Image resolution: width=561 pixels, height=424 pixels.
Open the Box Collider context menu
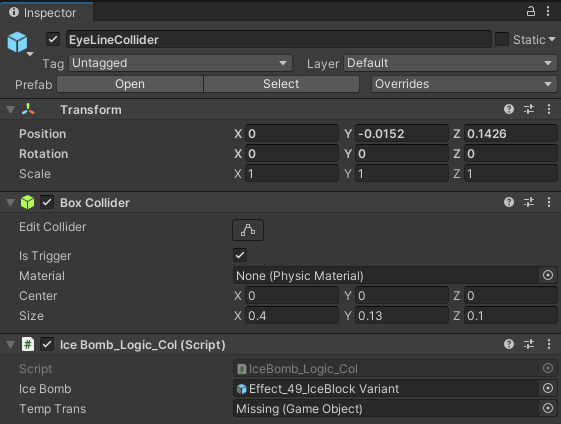click(549, 202)
